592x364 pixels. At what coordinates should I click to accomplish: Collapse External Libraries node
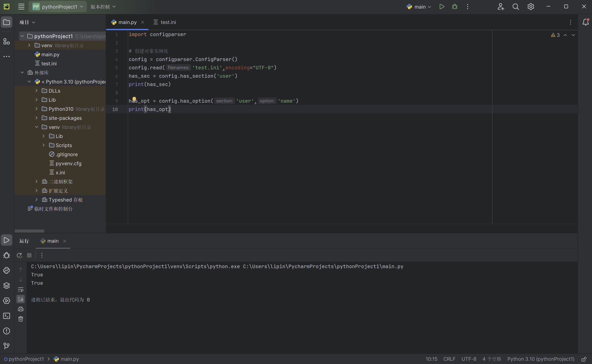coord(22,73)
